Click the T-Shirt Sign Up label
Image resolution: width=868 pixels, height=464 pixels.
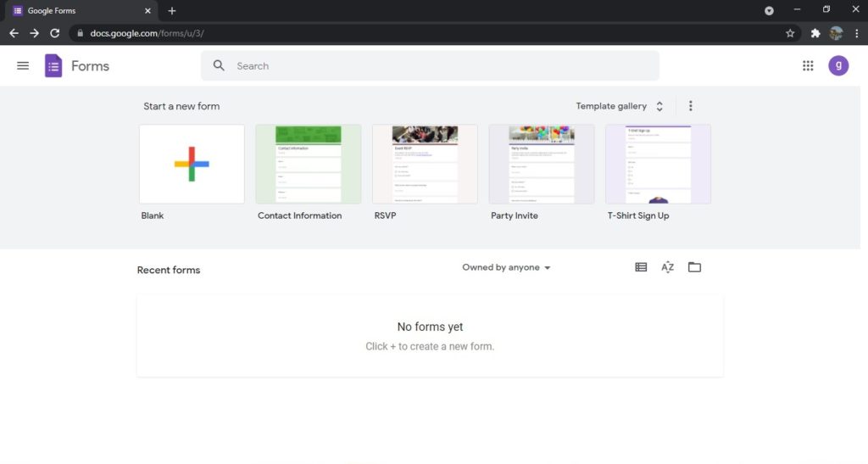click(x=638, y=215)
